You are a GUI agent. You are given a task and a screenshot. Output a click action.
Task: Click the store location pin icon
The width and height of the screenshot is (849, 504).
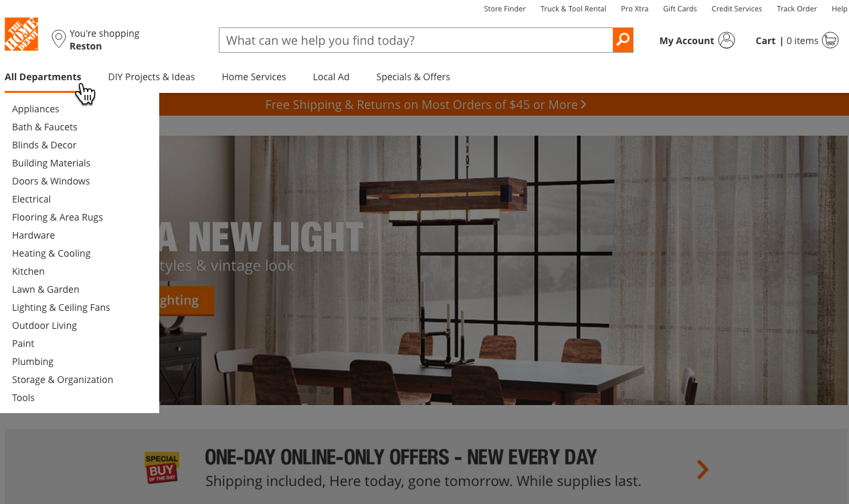point(59,39)
